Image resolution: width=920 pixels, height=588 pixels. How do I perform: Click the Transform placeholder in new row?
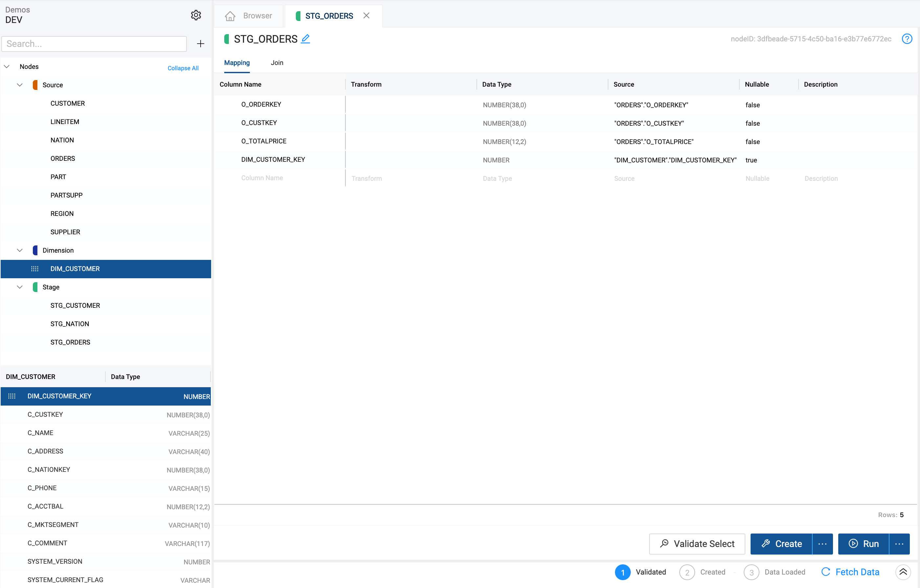367,178
